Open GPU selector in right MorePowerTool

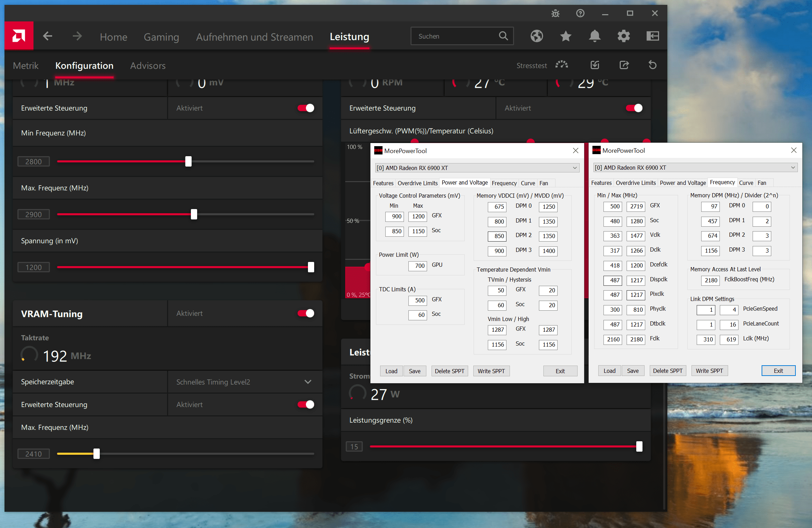[695, 168]
